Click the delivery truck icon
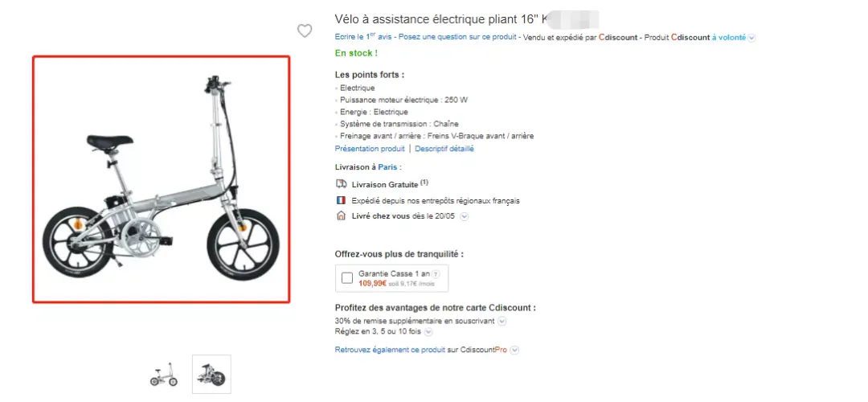The image size is (868, 402). 341,184
